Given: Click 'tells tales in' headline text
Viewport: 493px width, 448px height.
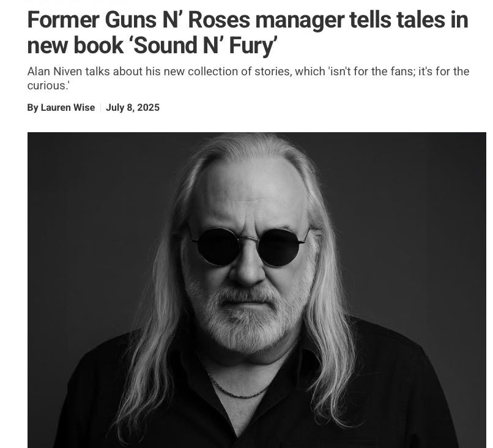Looking at the screenshot, I should (409, 20).
